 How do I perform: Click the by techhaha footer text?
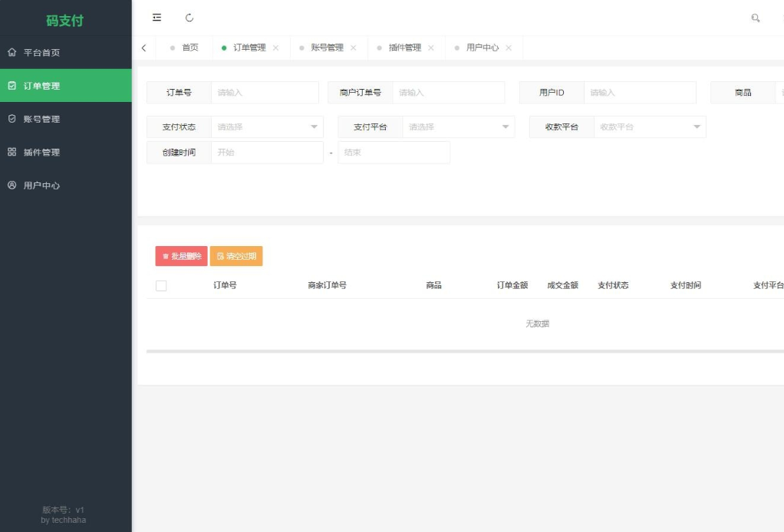[x=63, y=520]
